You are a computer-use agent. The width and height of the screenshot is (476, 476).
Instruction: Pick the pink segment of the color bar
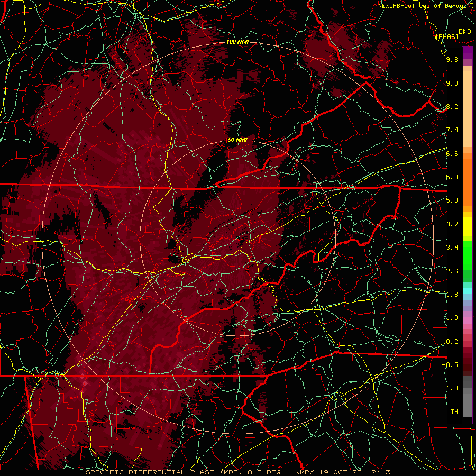[467, 321]
